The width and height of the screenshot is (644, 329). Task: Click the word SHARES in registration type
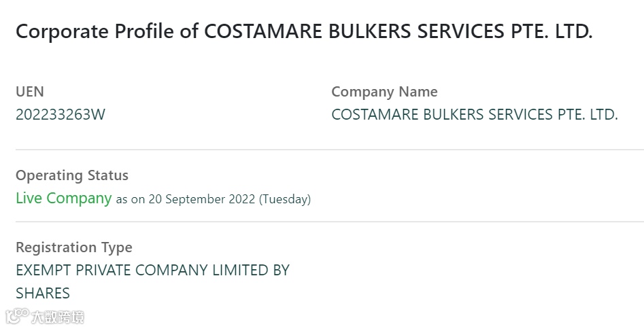43,293
